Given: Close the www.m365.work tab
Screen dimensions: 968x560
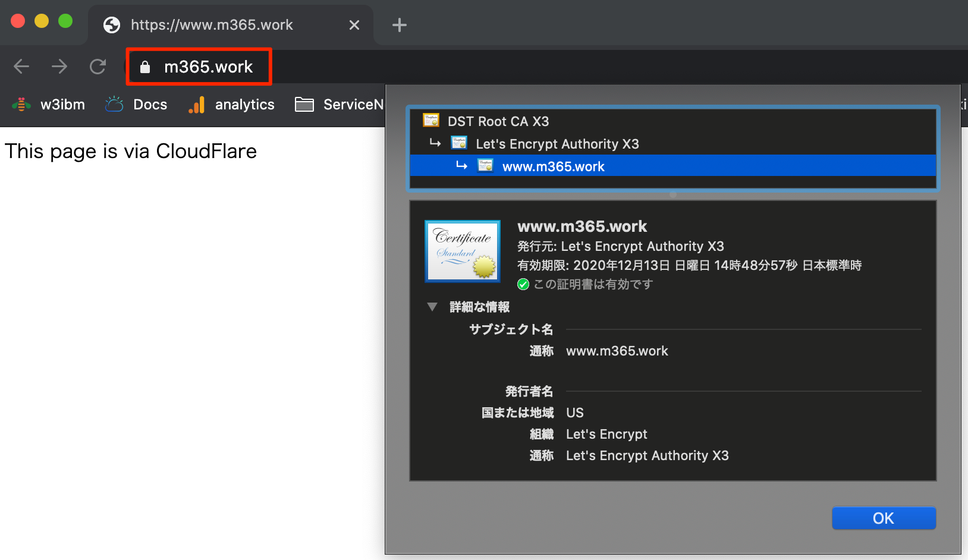Looking at the screenshot, I should 354,25.
